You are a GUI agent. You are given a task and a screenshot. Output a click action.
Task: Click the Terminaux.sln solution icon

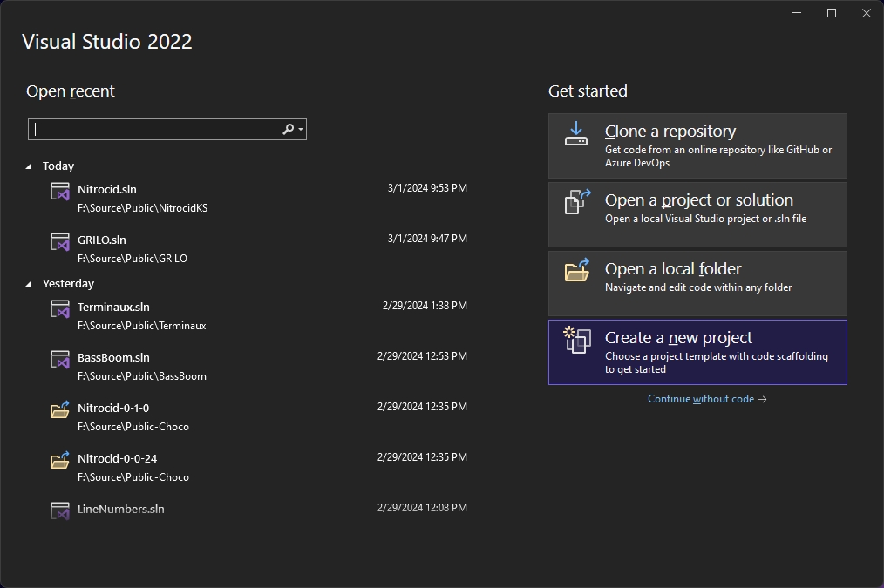pos(59,309)
